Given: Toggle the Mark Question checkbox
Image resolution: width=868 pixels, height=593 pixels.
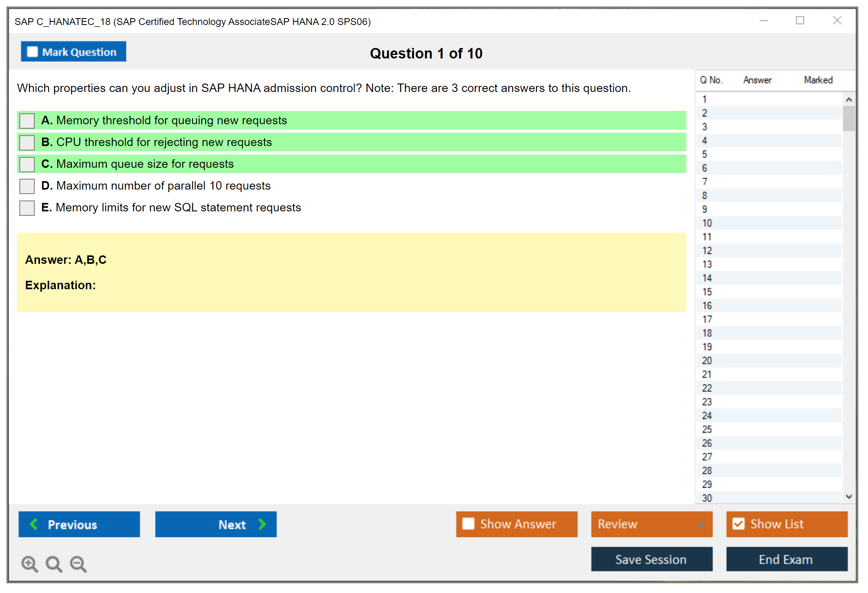Looking at the screenshot, I should pos(32,52).
